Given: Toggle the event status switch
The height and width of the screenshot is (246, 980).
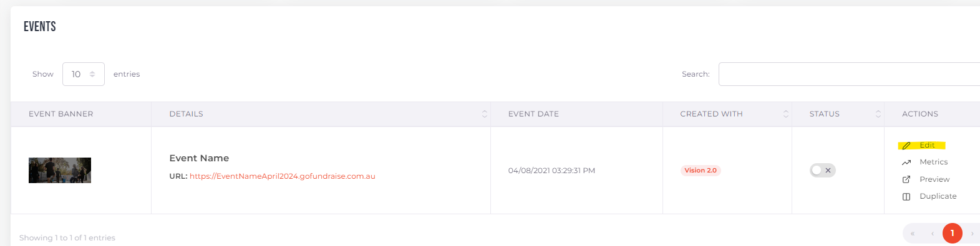Looking at the screenshot, I should coord(822,170).
